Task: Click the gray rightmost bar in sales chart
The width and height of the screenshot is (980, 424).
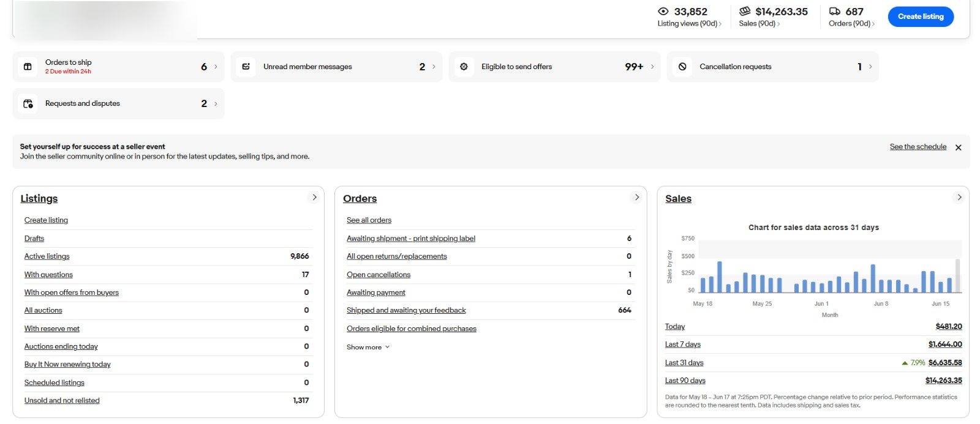Action: point(958,275)
